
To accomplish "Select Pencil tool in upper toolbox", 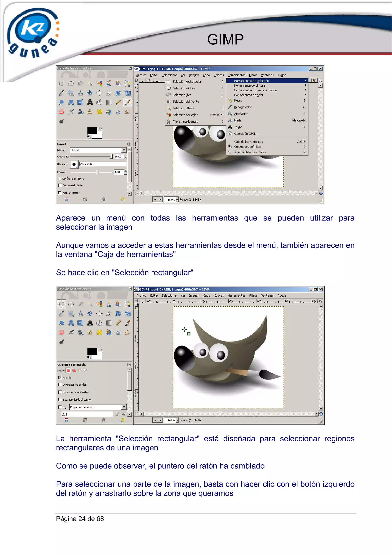I will (118, 102).
